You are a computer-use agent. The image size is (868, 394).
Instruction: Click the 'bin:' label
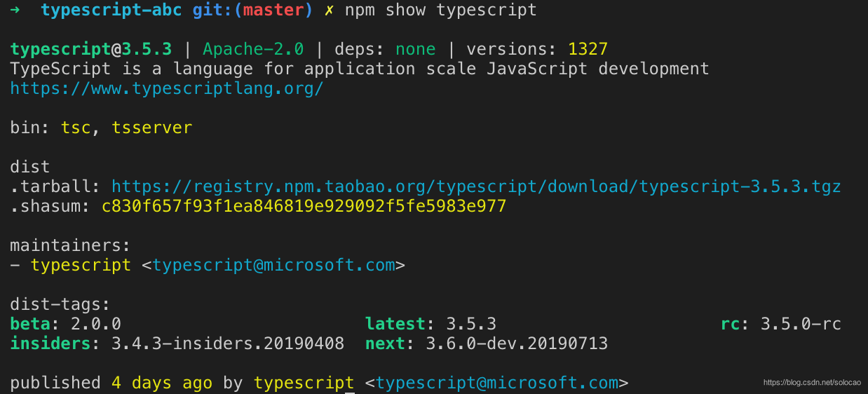(x=30, y=128)
